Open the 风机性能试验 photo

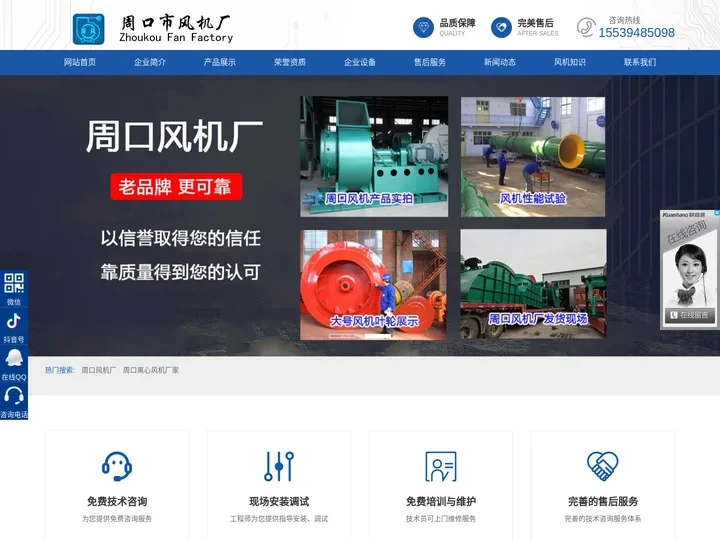pos(533,156)
